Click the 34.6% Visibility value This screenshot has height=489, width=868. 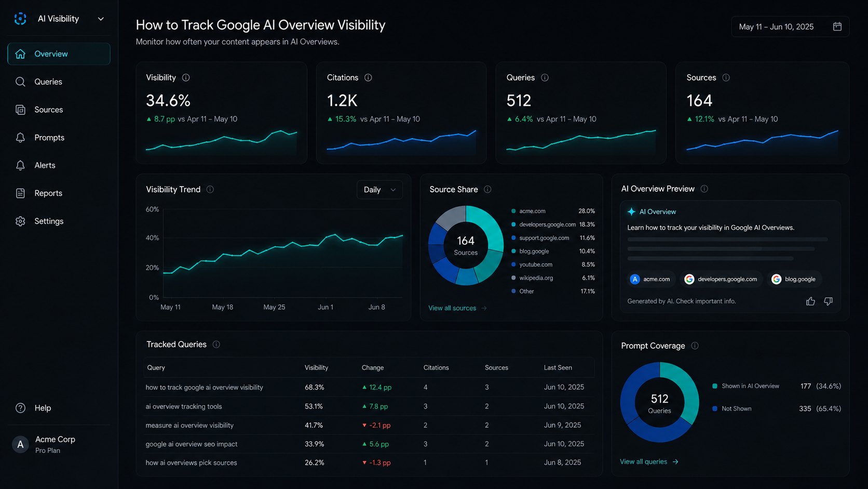(168, 100)
